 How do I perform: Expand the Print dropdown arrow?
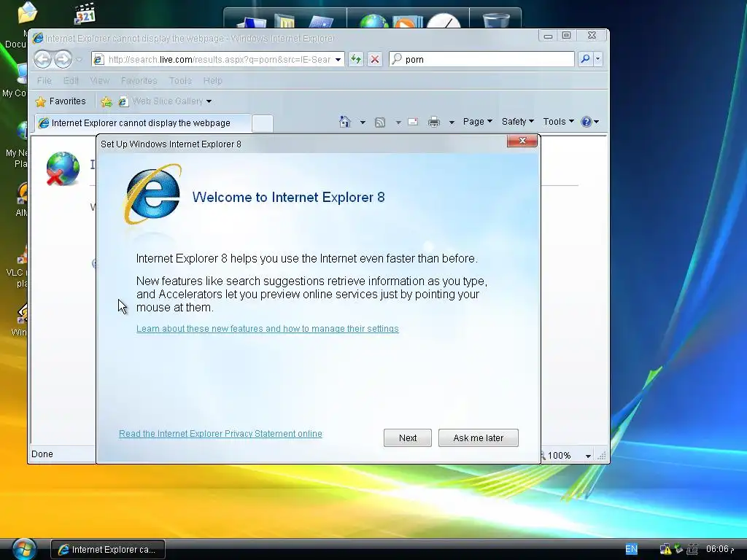(x=452, y=122)
